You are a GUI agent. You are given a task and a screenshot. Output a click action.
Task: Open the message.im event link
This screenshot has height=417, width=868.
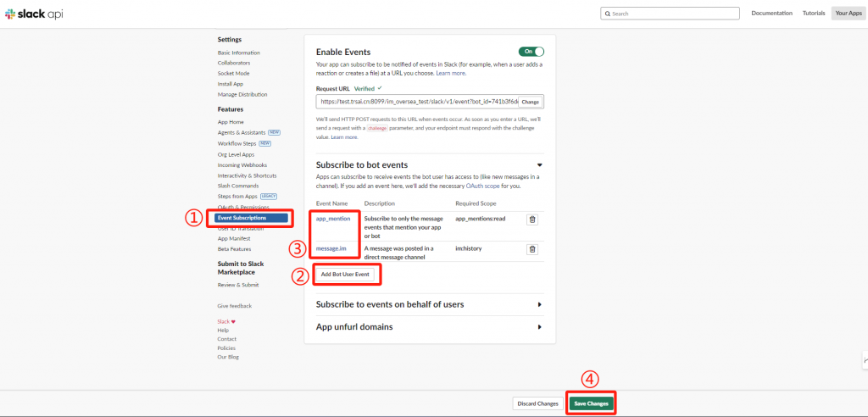point(331,248)
